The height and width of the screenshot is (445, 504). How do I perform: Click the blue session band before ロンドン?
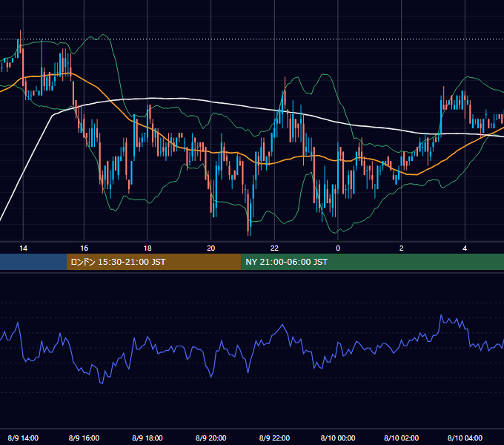pos(33,262)
